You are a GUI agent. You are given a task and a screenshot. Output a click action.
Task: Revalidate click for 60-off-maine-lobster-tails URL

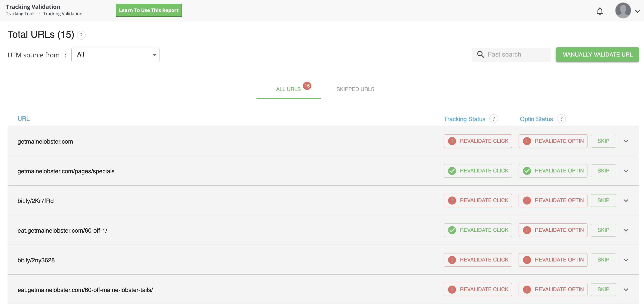478,290
